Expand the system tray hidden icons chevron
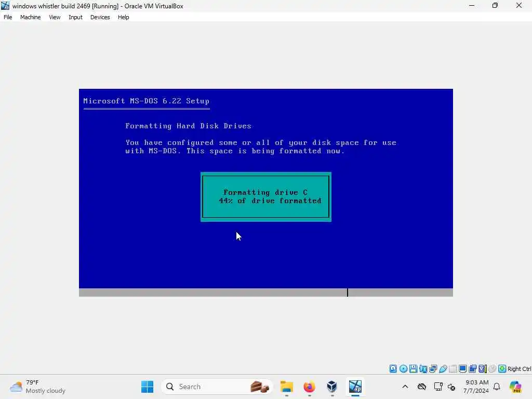 (405, 387)
